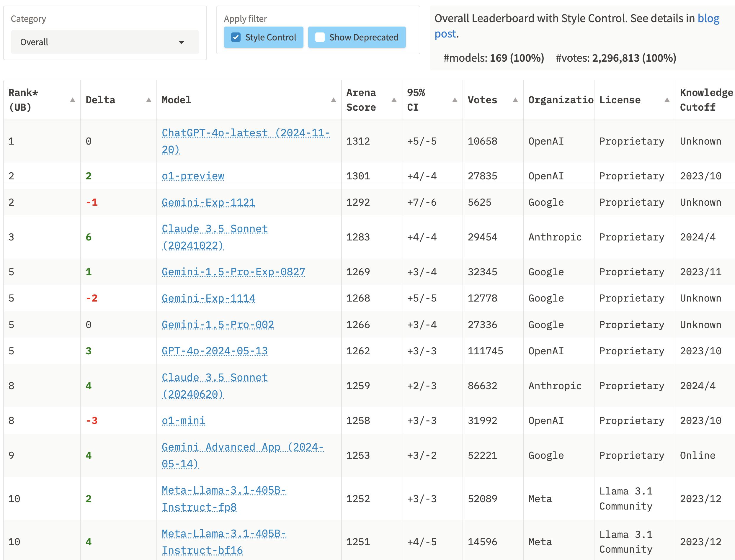
Task: Uncheck the Style Control checkbox
Action: click(x=236, y=37)
